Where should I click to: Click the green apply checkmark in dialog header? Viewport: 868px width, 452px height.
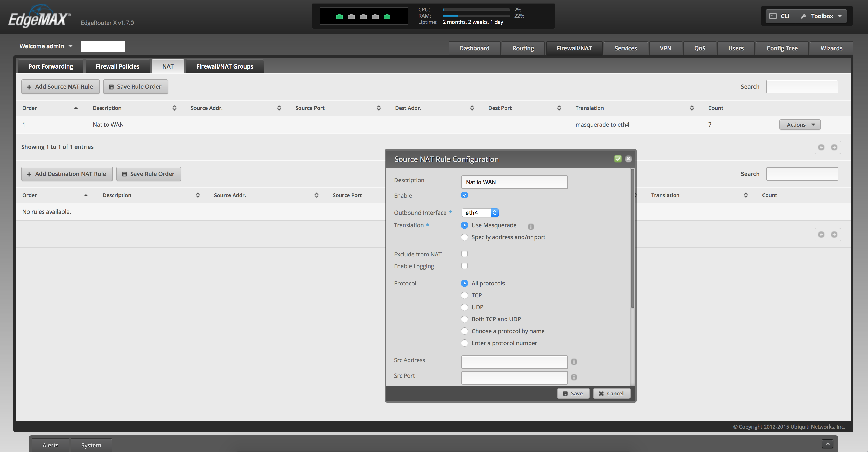pyautogui.click(x=618, y=159)
